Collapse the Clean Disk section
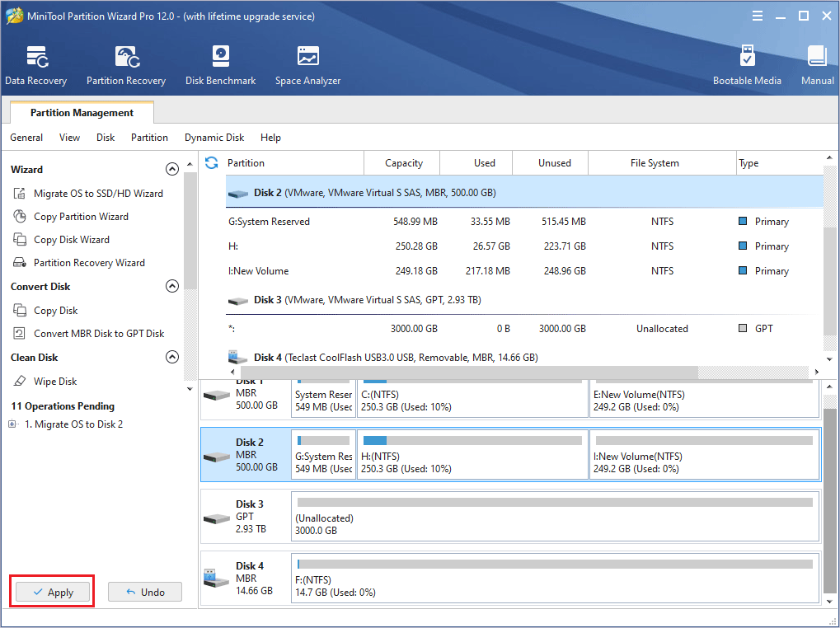 coord(172,357)
